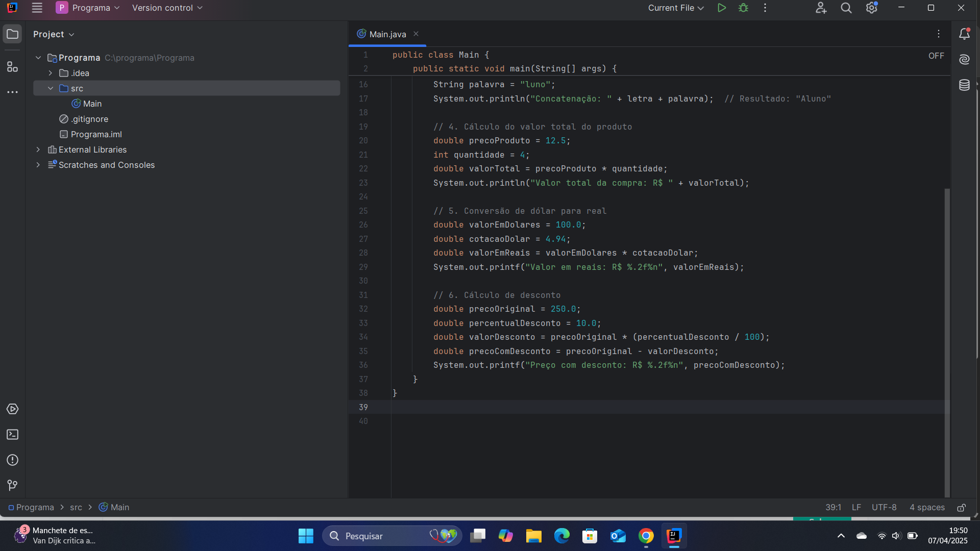Screen dimensions: 980x551
Task: Collapse the src folder
Action: click(51, 88)
